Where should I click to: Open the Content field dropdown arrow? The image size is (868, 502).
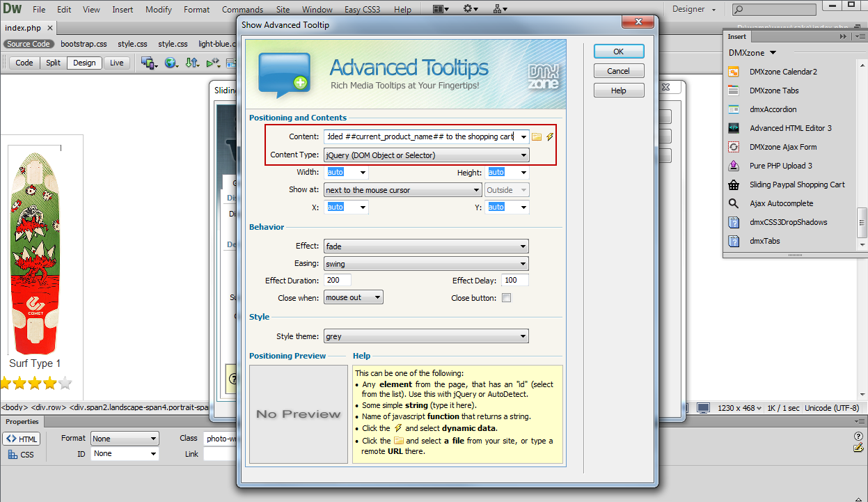pyautogui.click(x=523, y=136)
